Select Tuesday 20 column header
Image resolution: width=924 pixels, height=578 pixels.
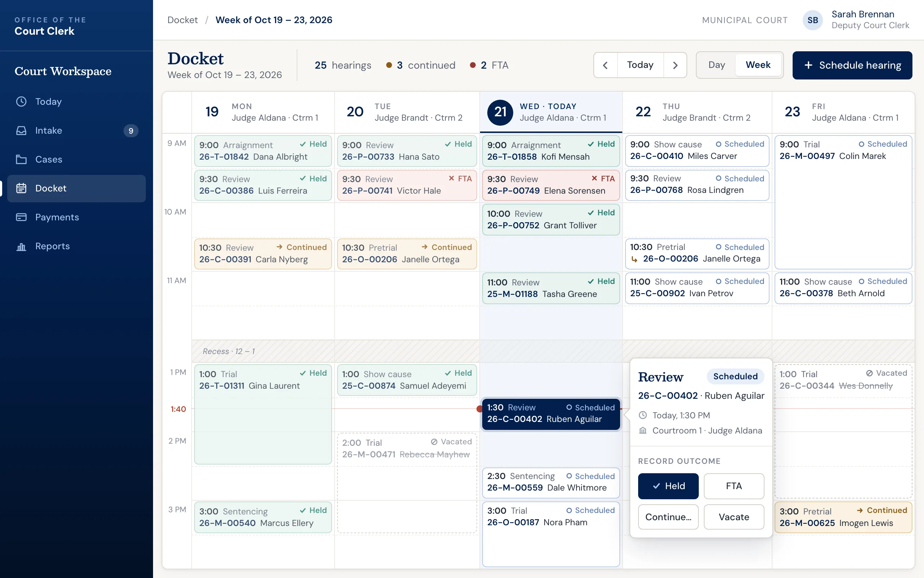[x=407, y=112]
